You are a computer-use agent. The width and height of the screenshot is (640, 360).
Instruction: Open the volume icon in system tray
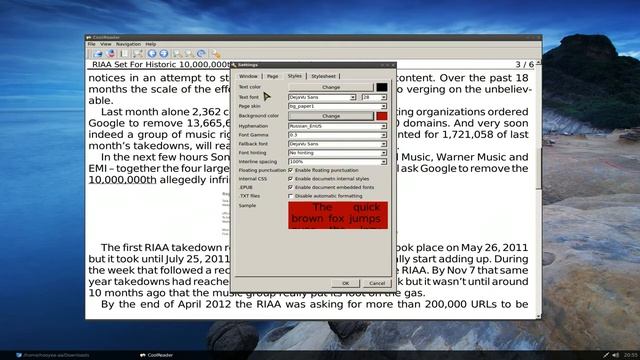pyautogui.click(x=616, y=355)
